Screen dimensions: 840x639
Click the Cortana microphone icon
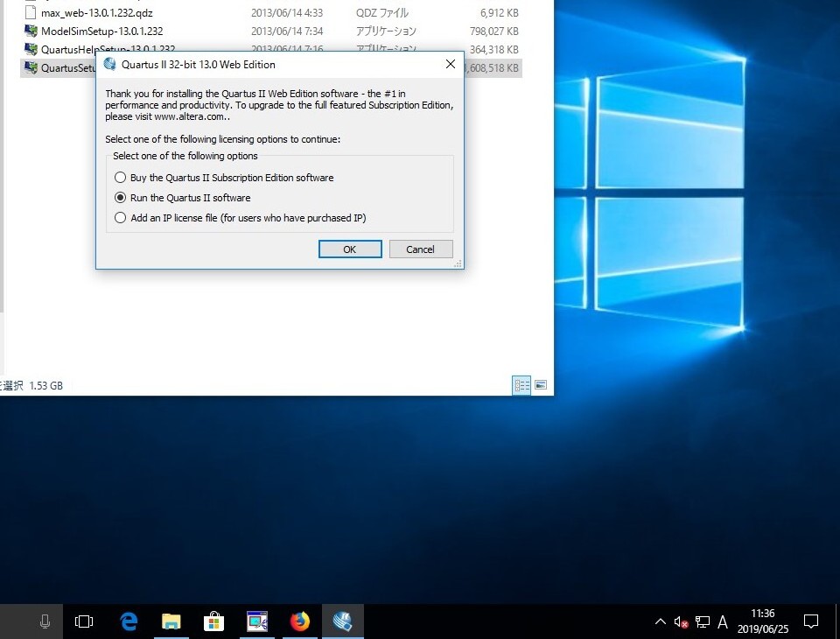coord(45,621)
